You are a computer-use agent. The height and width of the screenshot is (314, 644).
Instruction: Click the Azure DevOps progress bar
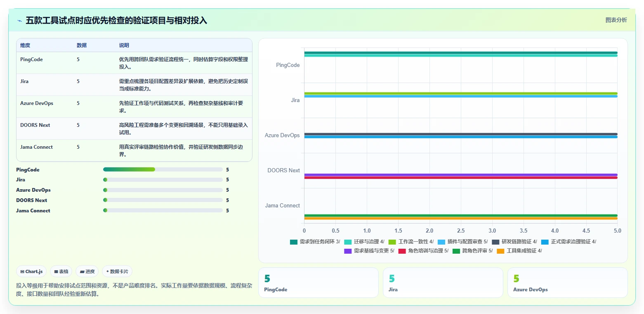coord(163,190)
